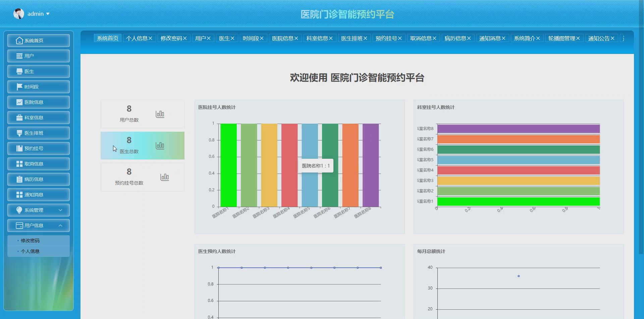The width and height of the screenshot is (644, 319).
Task: Close the 系统简介 tab
Action: tap(538, 39)
